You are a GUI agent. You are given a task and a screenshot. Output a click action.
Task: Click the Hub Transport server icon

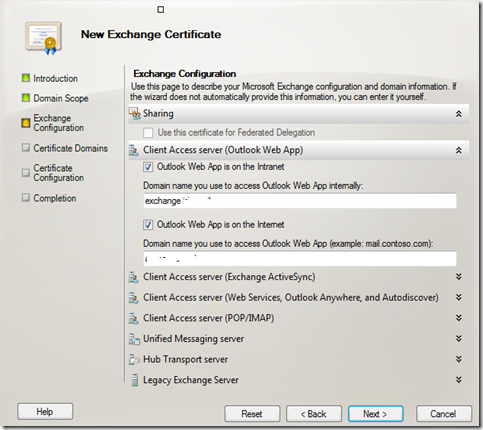[x=134, y=360]
